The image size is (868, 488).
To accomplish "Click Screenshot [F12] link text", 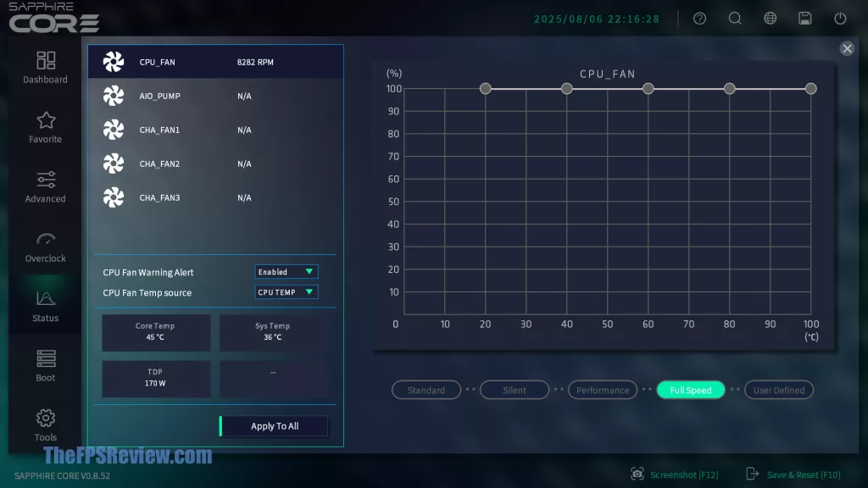I will [x=684, y=474].
